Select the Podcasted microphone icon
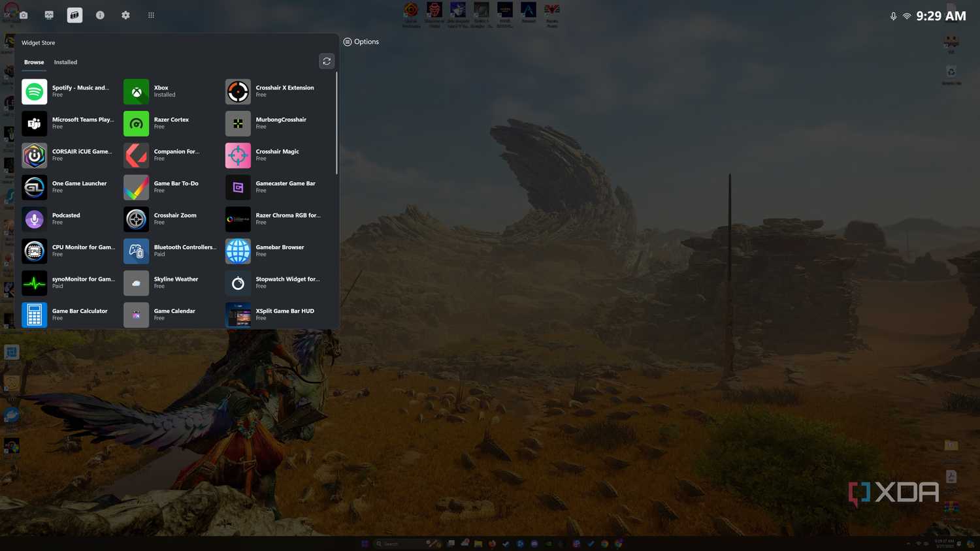Image resolution: width=980 pixels, height=551 pixels. (x=34, y=219)
